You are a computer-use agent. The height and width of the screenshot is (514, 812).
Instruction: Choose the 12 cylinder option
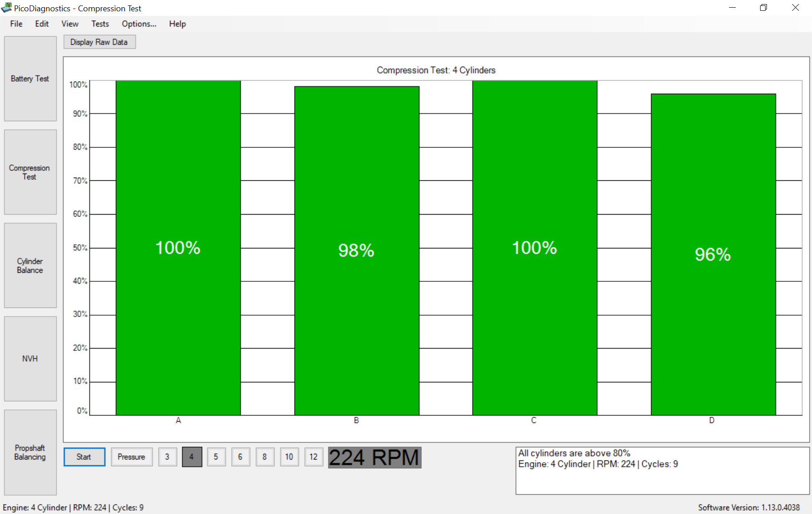click(314, 457)
